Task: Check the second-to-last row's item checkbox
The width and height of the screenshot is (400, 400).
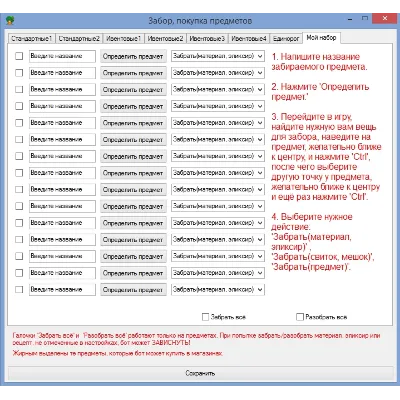Action: [x=19, y=273]
